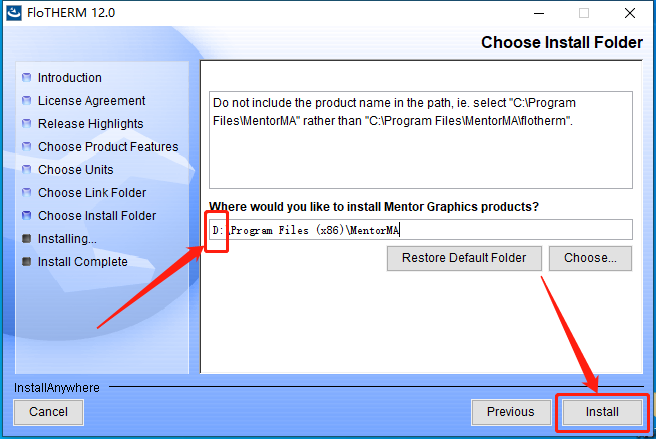Click the Installing... step bullet icon
656x439 pixels.
pyautogui.click(x=26, y=239)
